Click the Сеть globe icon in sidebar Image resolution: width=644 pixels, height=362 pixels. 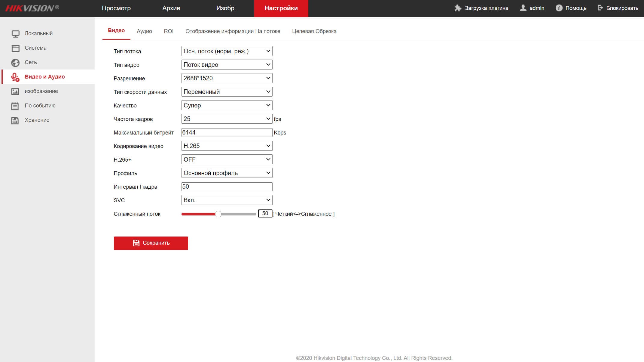(15, 63)
